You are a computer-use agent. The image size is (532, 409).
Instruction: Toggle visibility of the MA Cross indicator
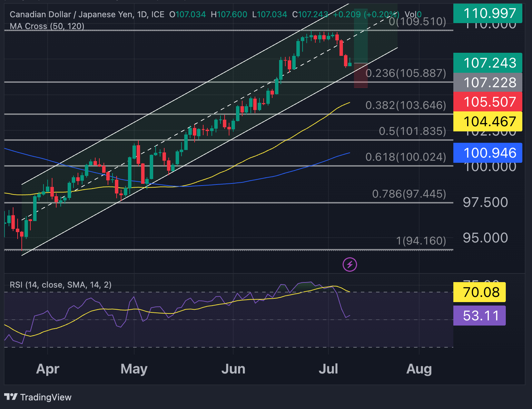47,26
